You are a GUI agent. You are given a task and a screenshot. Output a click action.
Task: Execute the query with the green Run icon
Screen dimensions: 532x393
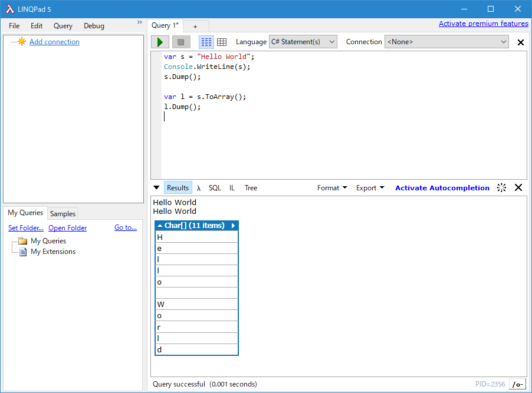[160, 42]
